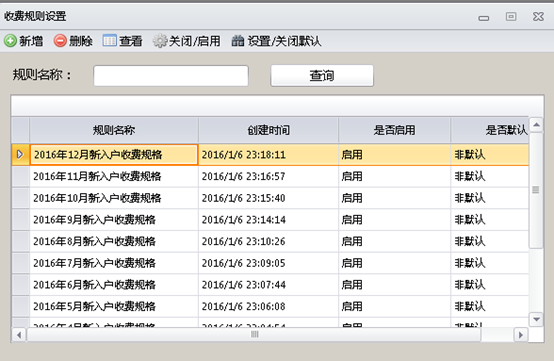
Task: Select row 2016年12月新入户收费规格
Action: pos(114,154)
